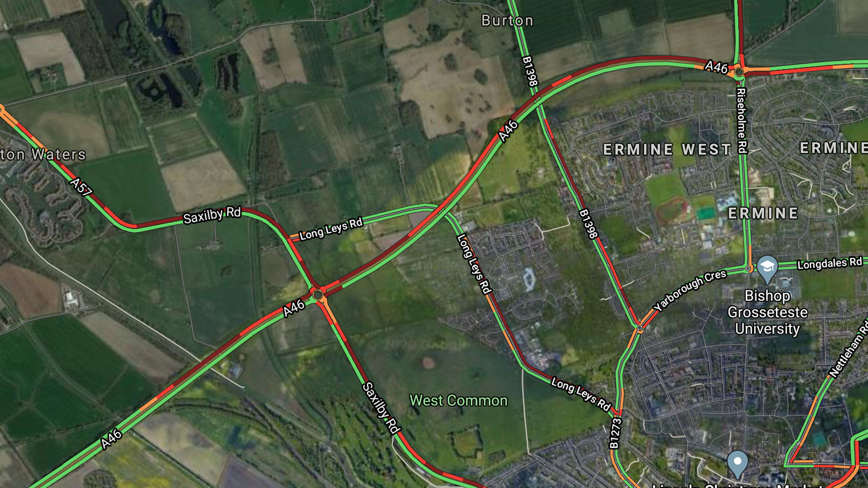Select the Bishop Grosseteste University label
This screenshot has width=868, height=488.
click(767, 312)
